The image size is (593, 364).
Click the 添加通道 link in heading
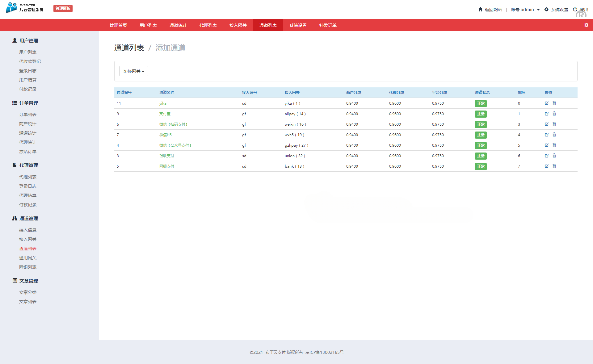(x=170, y=48)
